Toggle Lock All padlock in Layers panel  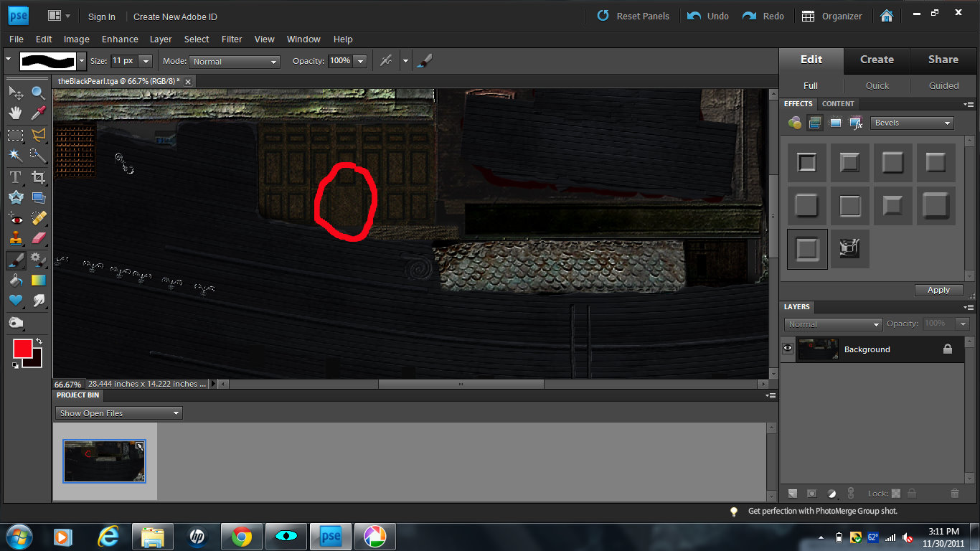pos(912,494)
